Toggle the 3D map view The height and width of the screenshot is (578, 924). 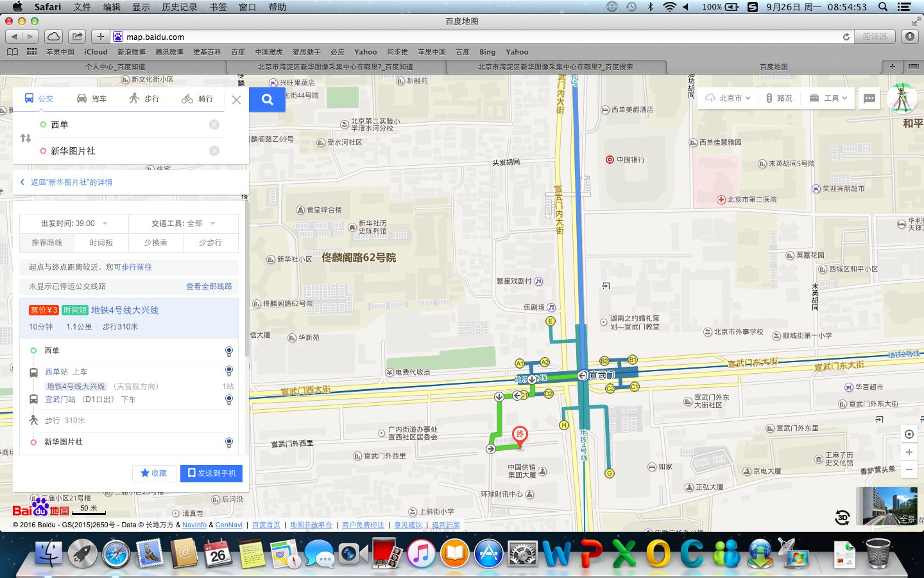(x=843, y=517)
